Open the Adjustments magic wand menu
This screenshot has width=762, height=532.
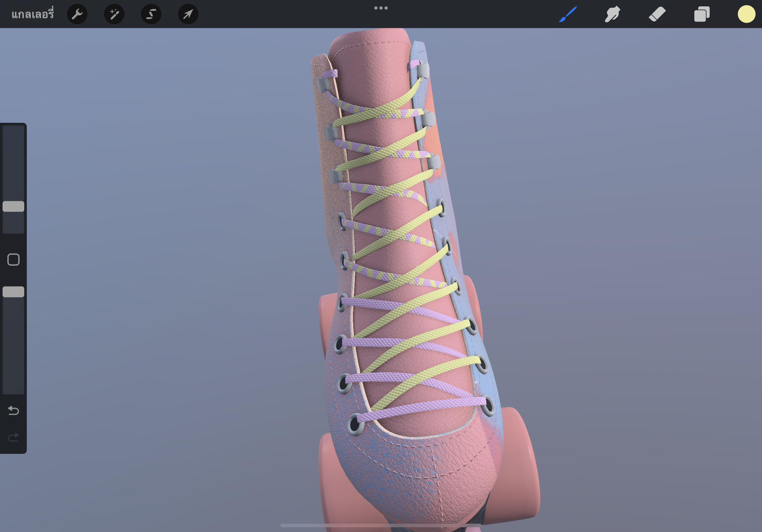pyautogui.click(x=114, y=14)
